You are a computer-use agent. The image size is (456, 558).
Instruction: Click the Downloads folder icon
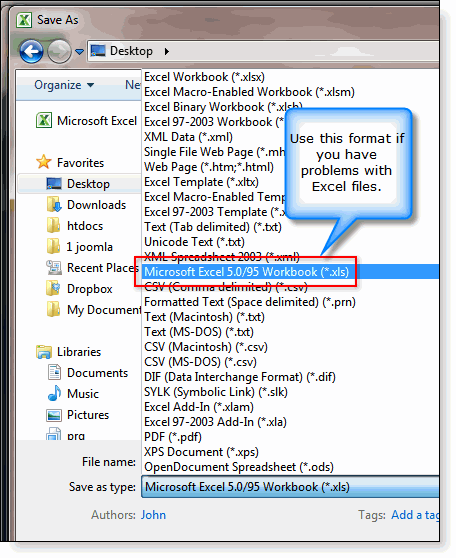point(54,205)
